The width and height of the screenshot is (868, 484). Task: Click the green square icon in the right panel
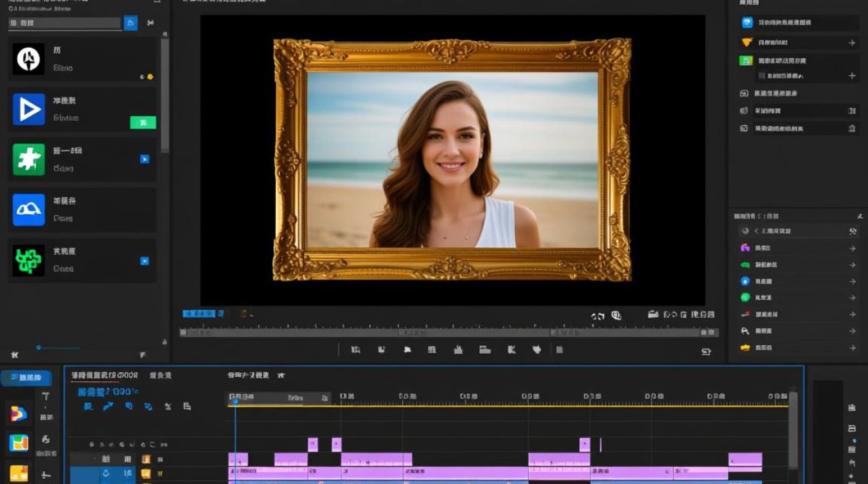pos(746,61)
